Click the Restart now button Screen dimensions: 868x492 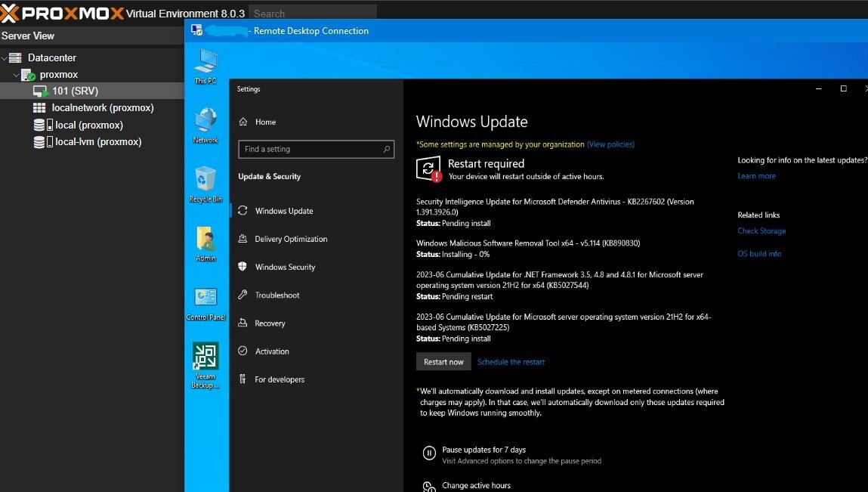tap(443, 362)
